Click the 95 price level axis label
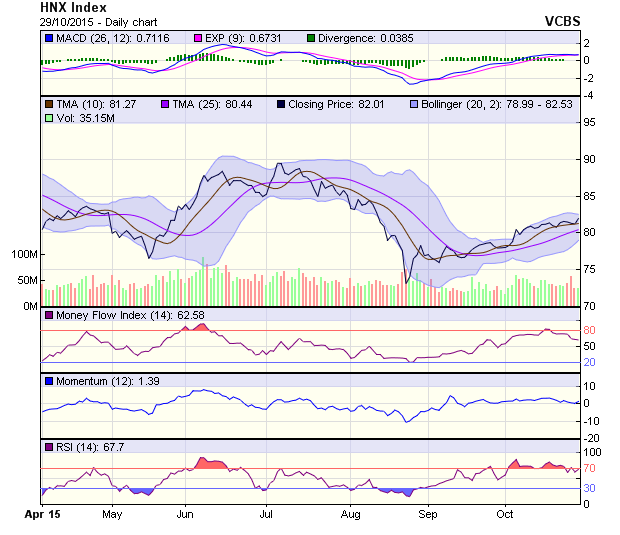The height and width of the screenshot is (535, 620). pos(590,122)
